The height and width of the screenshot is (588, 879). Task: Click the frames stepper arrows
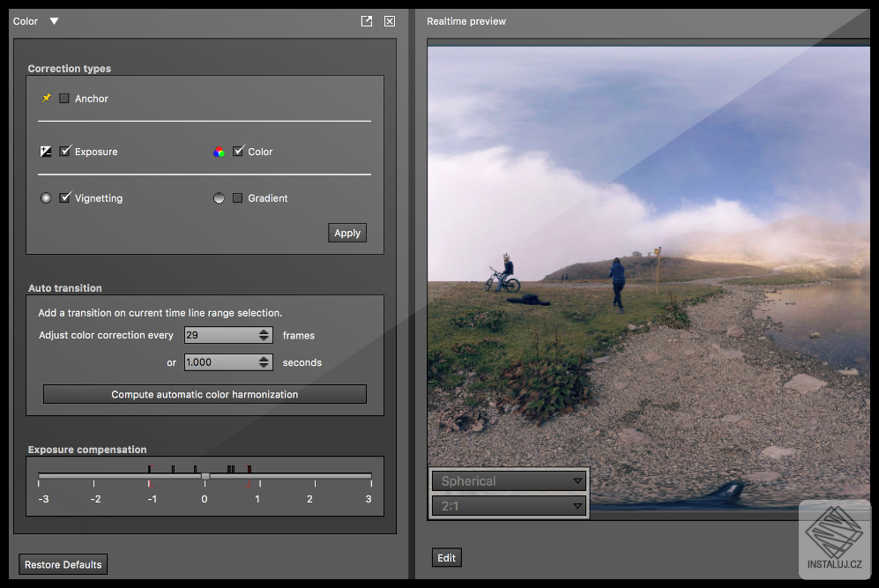[264, 335]
